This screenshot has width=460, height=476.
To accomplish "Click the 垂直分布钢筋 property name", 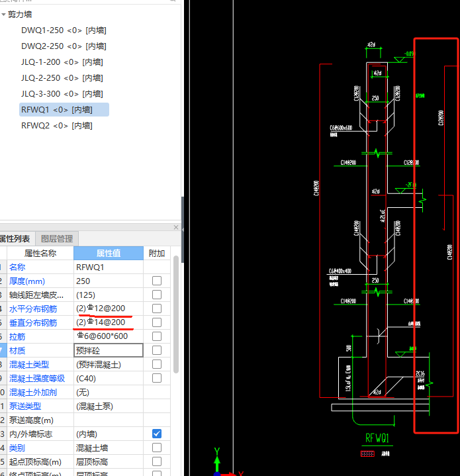I will pyautogui.click(x=33, y=322).
